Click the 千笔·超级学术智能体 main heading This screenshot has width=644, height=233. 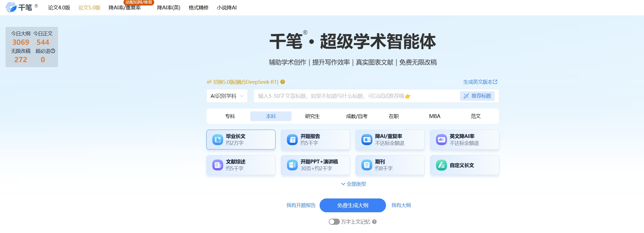coord(353,41)
